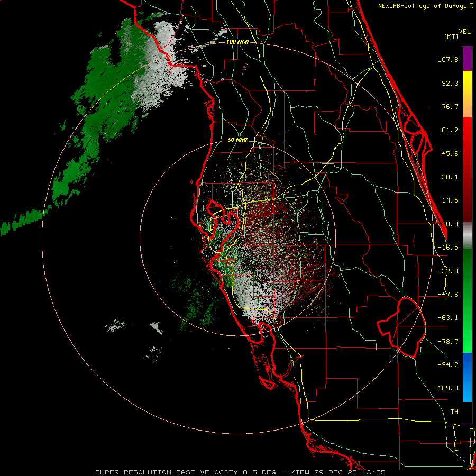Click the -32.0 velocity scale value
Image resolution: width=476 pixels, height=476 pixels.
pos(448,271)
